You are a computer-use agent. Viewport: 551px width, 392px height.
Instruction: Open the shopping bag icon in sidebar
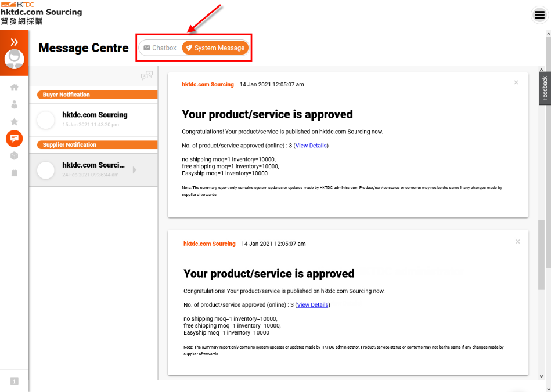(15, 173)
